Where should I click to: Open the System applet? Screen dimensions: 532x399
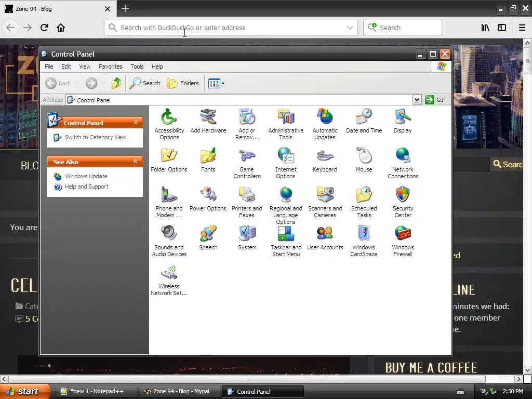(247, 238)
